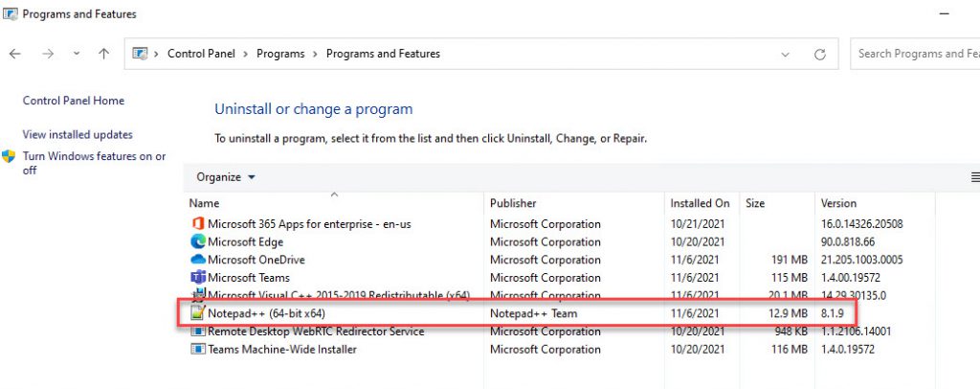Select Microsoft Visual C++ 2015-2019 Redistributable entry
980x389 pixels.
point(339,294)
